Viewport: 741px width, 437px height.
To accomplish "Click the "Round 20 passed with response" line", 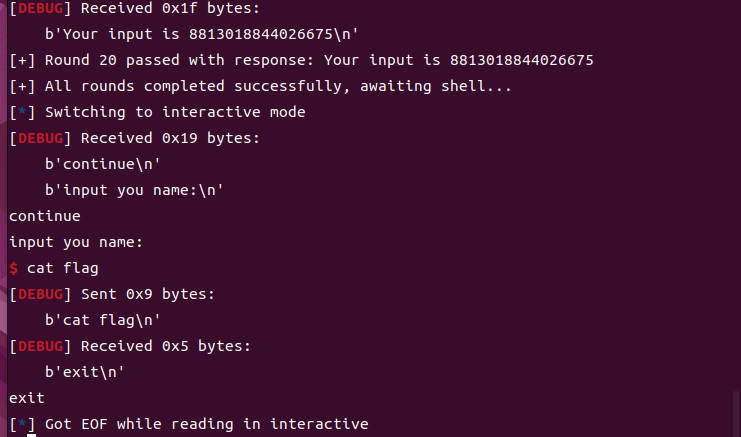I will tap(300, 61).
